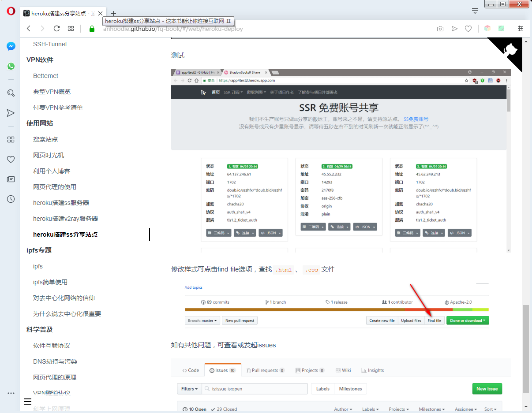
Task: Open 为什么说去中心化很重要 in the sidebar
Action: (67, 314)
